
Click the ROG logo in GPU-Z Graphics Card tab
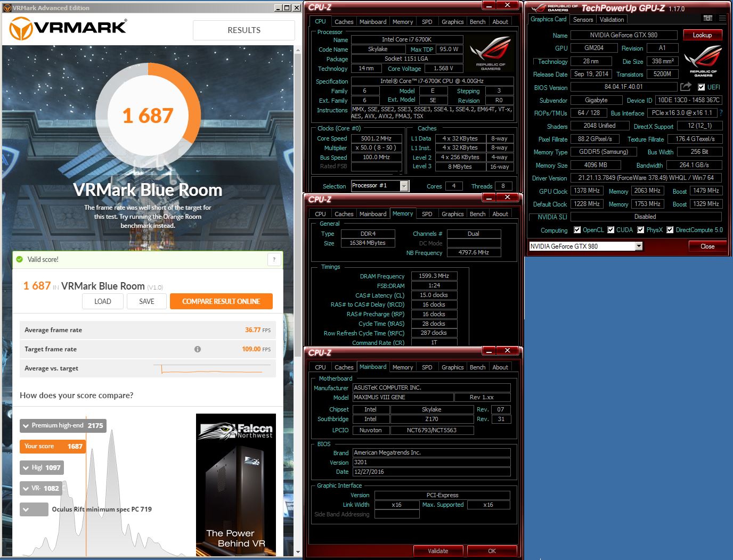(x=703, y=61)
